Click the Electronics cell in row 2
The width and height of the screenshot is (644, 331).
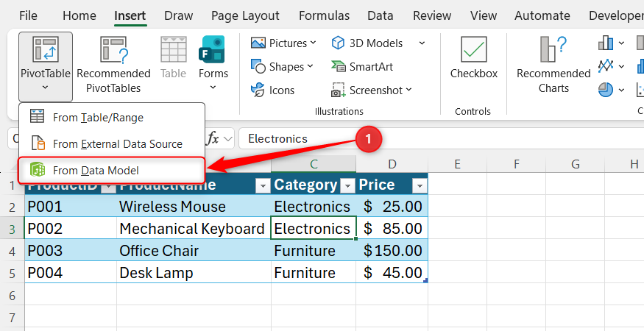coord(314,207)
